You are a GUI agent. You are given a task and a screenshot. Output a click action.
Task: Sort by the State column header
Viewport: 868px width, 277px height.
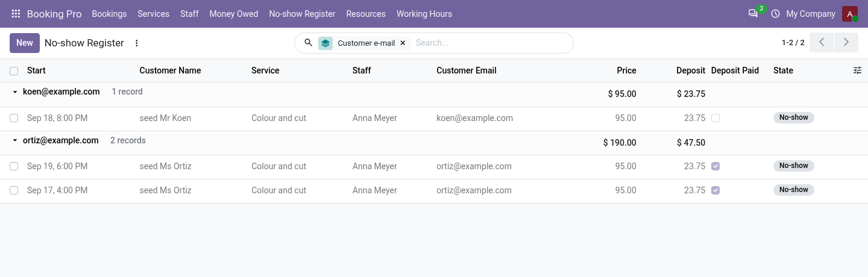tap(783, 70)
